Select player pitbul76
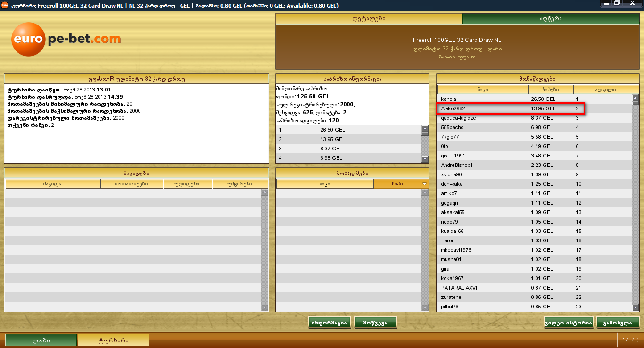Image resolution: width=644 pixels, height=348 pixels. tap(534, 307)
